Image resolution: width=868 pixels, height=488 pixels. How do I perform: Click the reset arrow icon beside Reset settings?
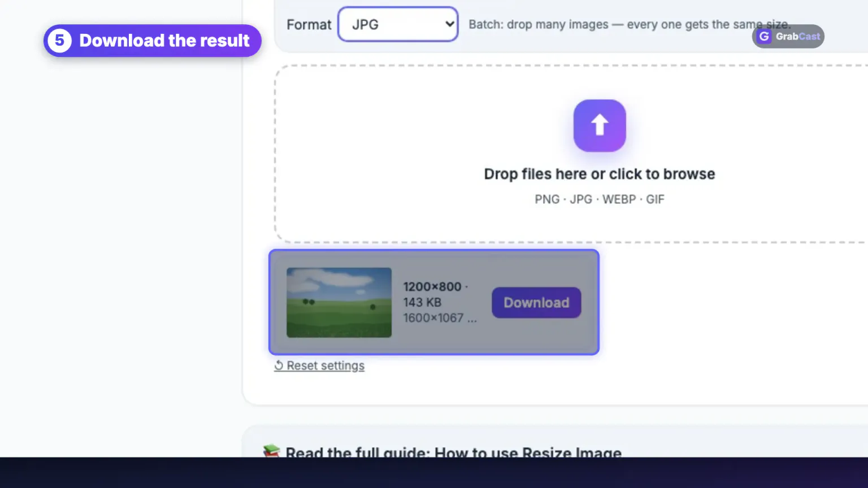(x=279, y=365)
